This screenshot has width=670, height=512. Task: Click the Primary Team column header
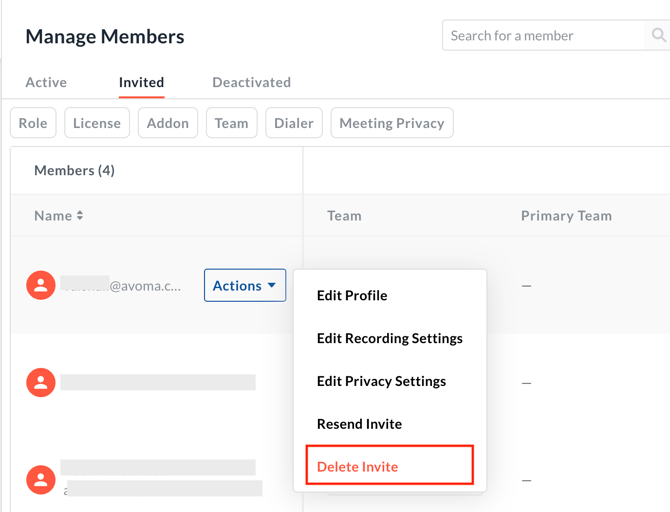(566, 215)
